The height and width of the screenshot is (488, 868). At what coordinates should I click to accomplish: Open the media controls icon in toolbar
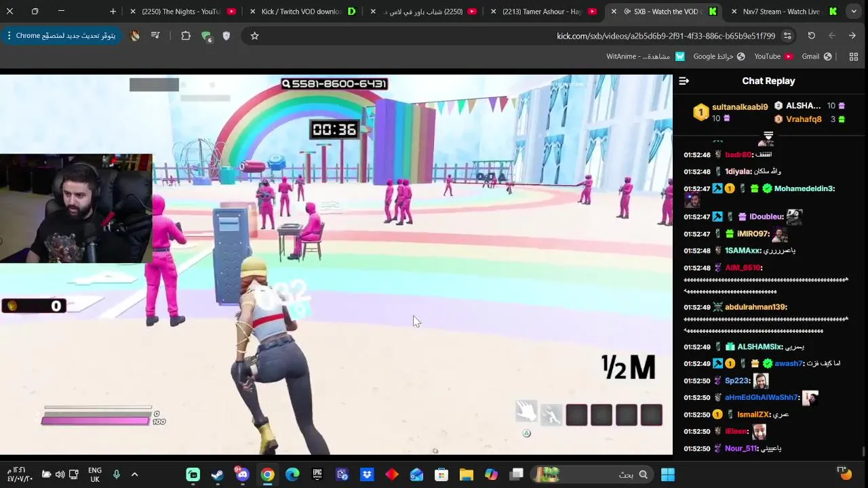click(155, 35)
